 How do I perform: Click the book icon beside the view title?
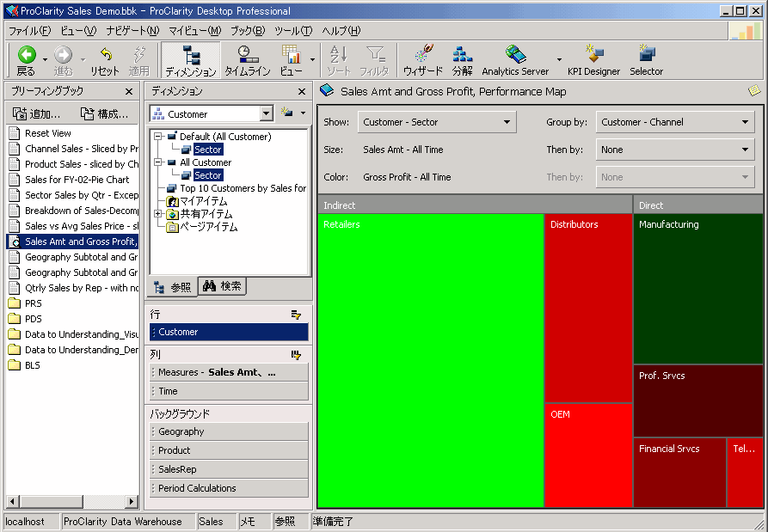(x=327, y=90)
